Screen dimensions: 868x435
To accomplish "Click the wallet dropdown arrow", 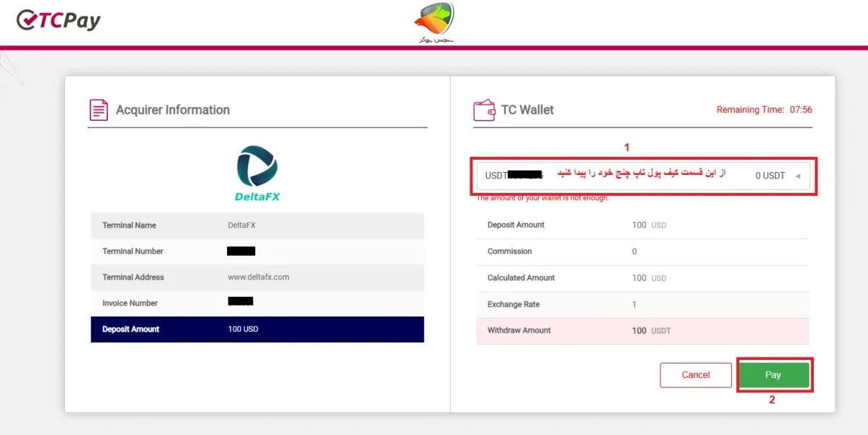I will 797,176.
